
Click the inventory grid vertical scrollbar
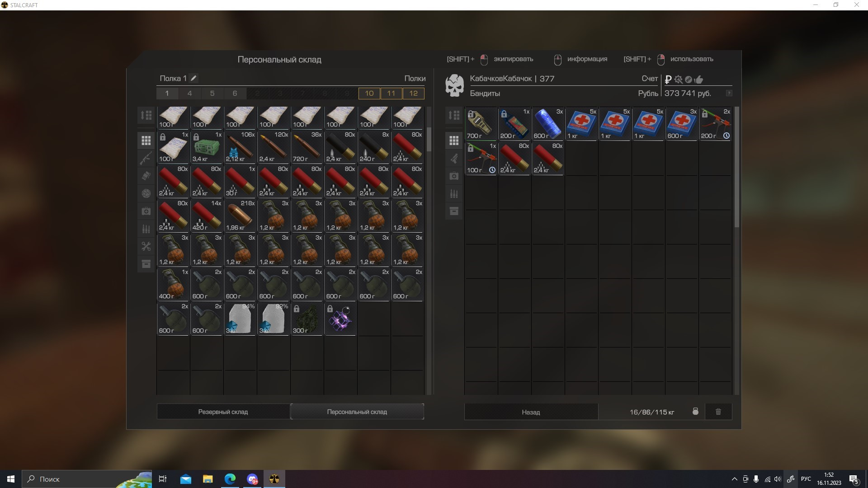(x=737, y=167)
